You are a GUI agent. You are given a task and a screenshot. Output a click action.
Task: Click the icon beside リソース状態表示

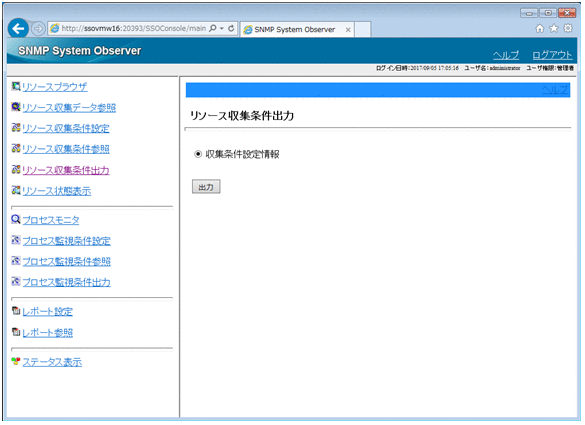tap(16, 190)
